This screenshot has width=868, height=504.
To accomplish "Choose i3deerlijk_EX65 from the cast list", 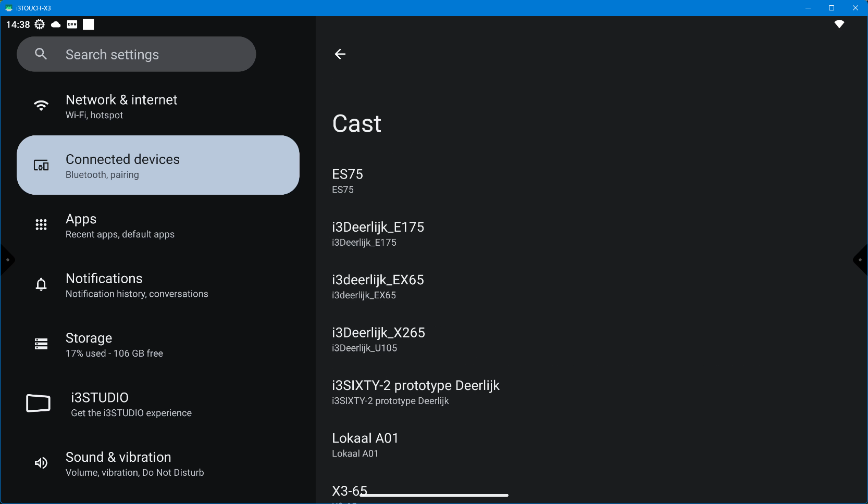I will pyautogui.click(x=378, y=286).
